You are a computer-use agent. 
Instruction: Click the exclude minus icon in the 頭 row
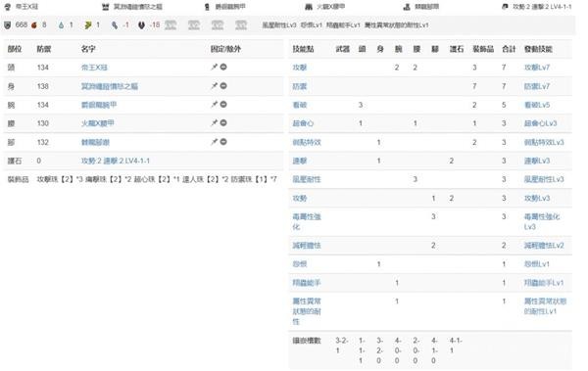point(223,68)
